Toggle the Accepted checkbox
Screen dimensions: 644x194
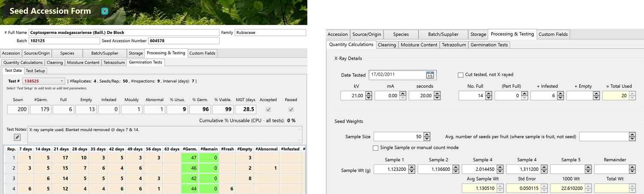click(268, 109)
